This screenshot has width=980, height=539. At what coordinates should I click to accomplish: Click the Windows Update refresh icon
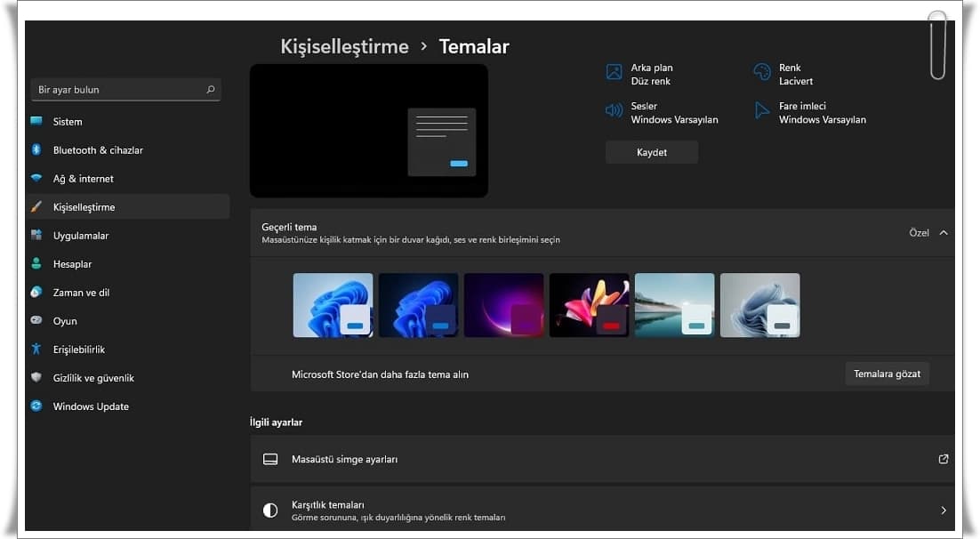pos(36,406)
